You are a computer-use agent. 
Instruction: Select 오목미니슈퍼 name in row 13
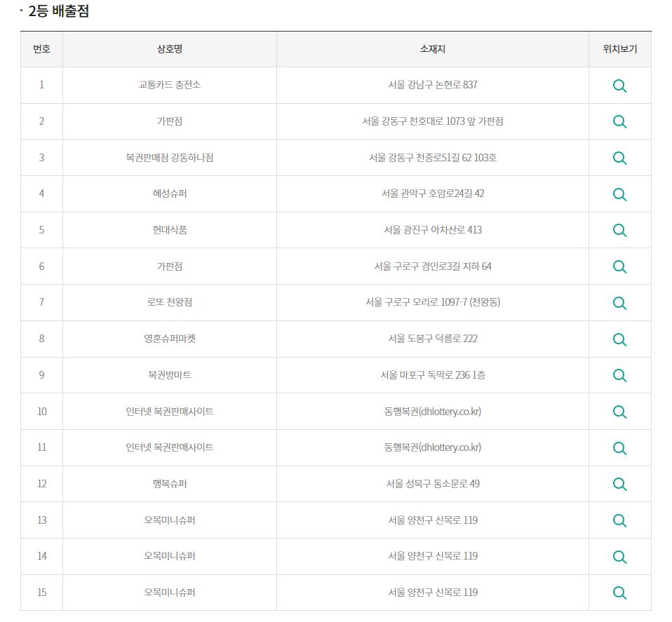pos(170,520)
